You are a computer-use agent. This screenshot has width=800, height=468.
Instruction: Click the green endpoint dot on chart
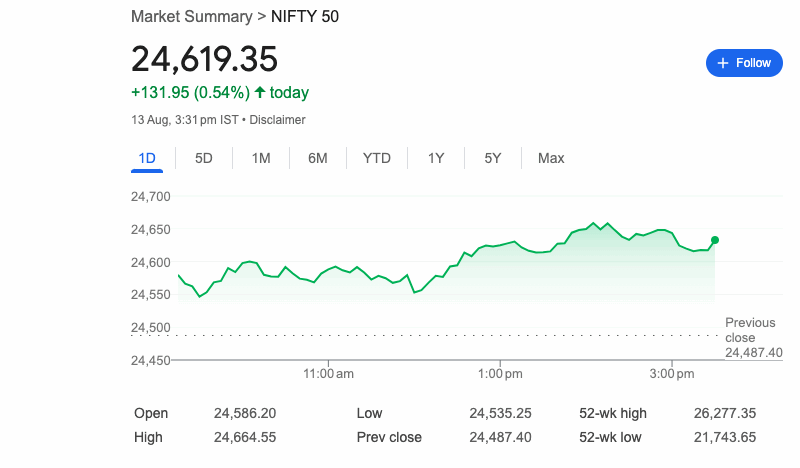(714, 240)
